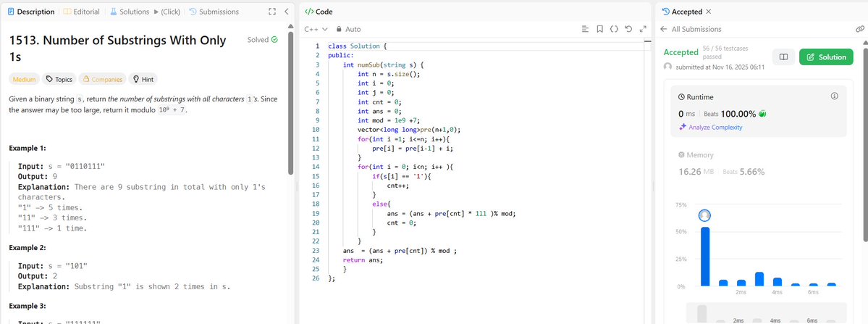Maximize the description panel with fullscreen icon
868x324 pixels.
tap(271, 12)
